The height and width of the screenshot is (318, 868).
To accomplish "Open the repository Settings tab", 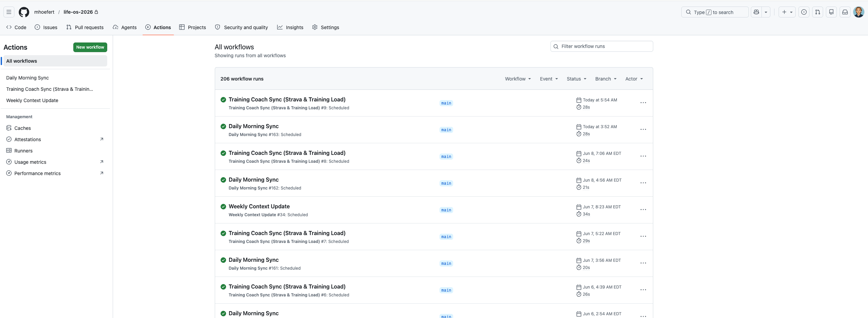I will pyautogui.click(x=325, y=27).
